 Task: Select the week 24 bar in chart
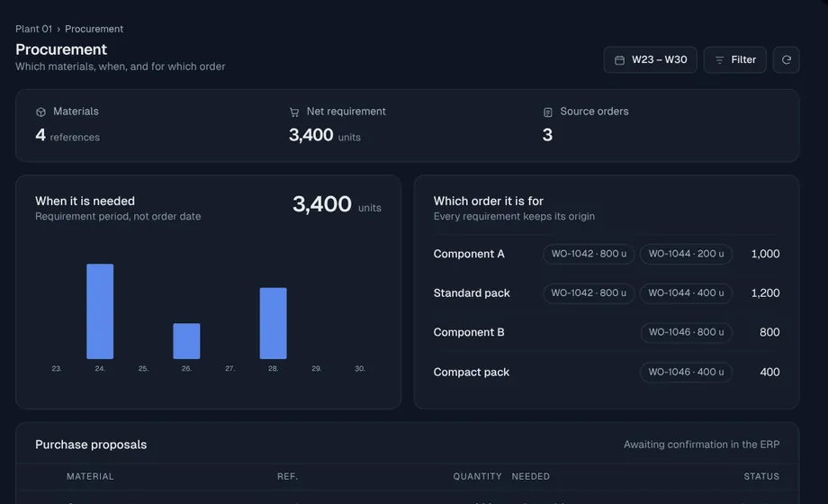[x=100, y=311]
